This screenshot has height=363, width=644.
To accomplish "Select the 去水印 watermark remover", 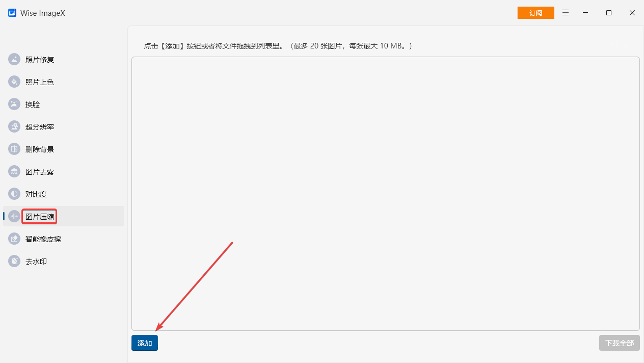I will [36, 261].
